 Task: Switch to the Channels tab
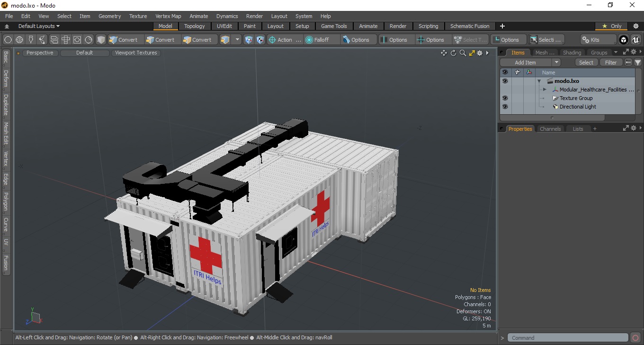550,129
